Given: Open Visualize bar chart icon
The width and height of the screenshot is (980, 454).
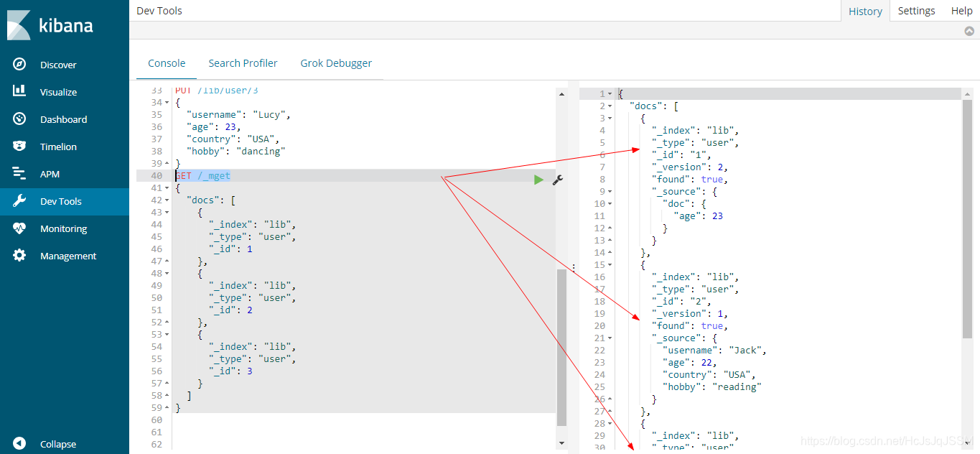Looking at the screenshot, I should [x=19, y=91].
